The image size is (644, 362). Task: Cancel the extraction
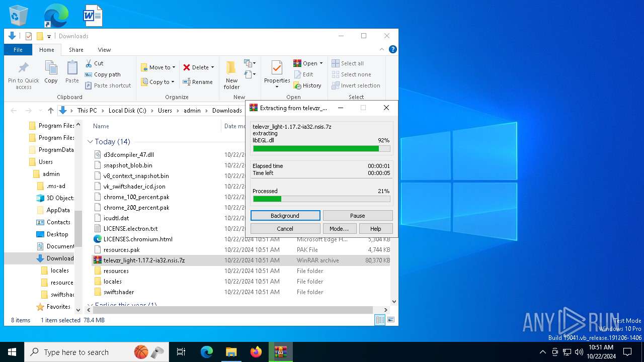[x=285, y=229]
